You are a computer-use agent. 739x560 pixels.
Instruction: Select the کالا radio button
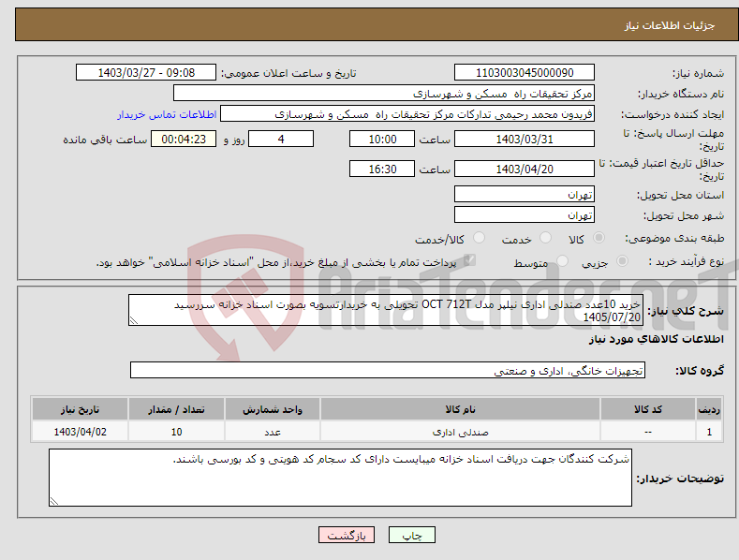click(599, 238)
